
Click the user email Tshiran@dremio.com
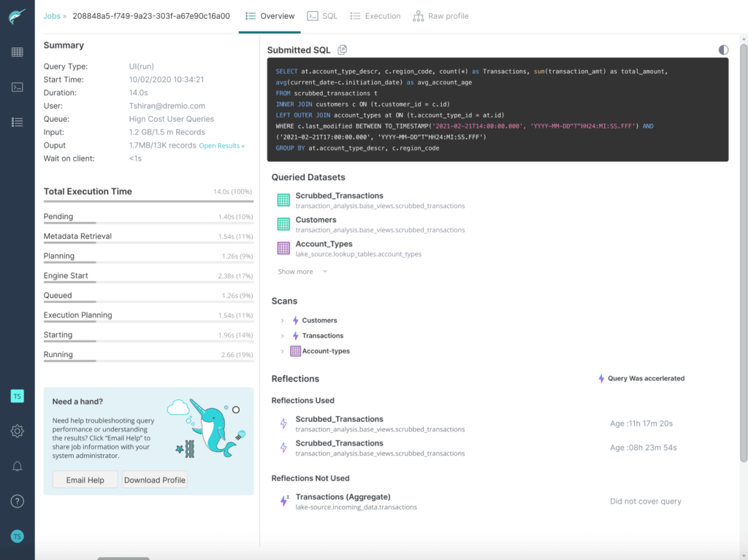(x=167, y=106)
